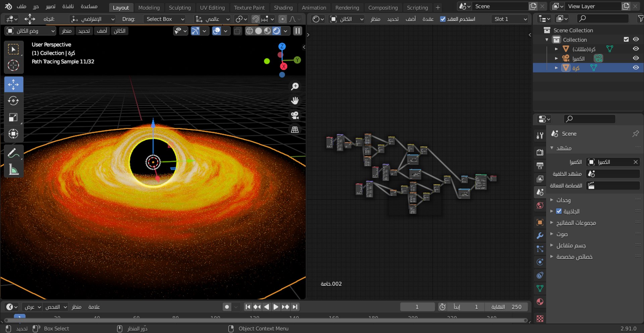644x333 pixels.
Task: Jump to the last frame
Action: click(295, 307)
